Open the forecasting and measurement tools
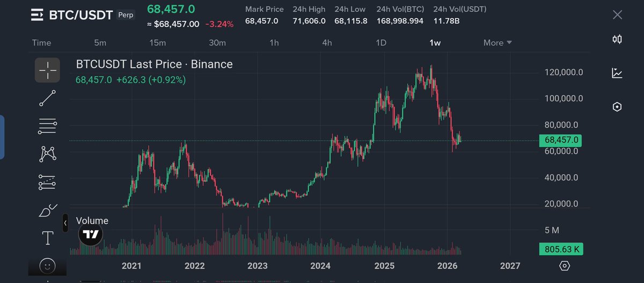 coord(47,183)
